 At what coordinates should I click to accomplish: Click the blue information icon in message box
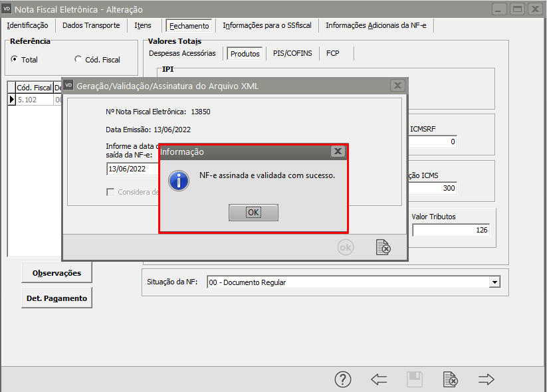(x=179, y=181)
